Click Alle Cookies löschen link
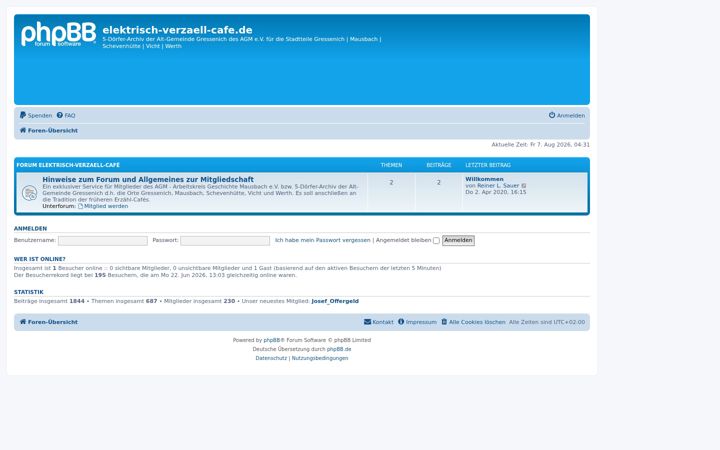This screenshot has height=450, width=720. (x=477, y=322)
